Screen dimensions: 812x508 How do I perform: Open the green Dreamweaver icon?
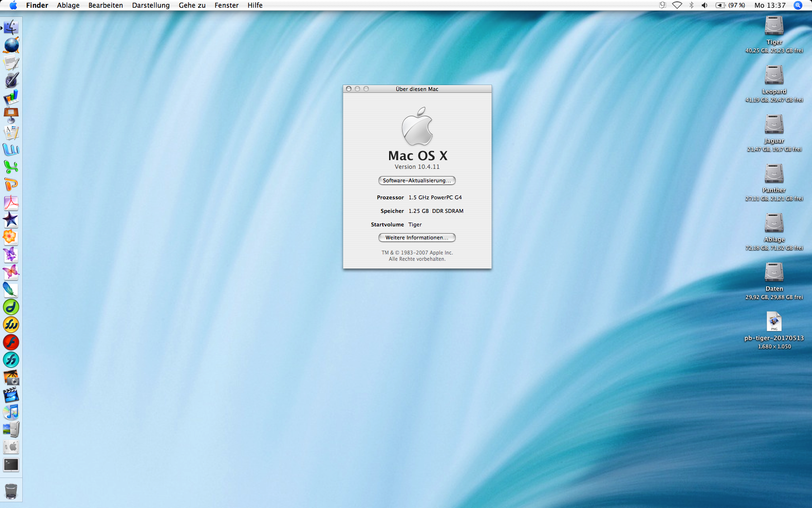click(x=11, y=307)
